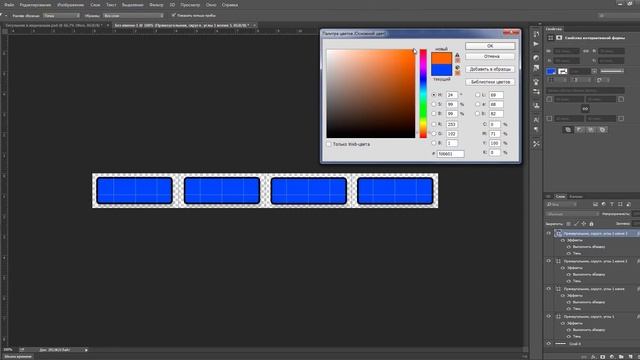640x360 pixels.
Task: Select the RGB blue B radio button
Action: (434, 143)
